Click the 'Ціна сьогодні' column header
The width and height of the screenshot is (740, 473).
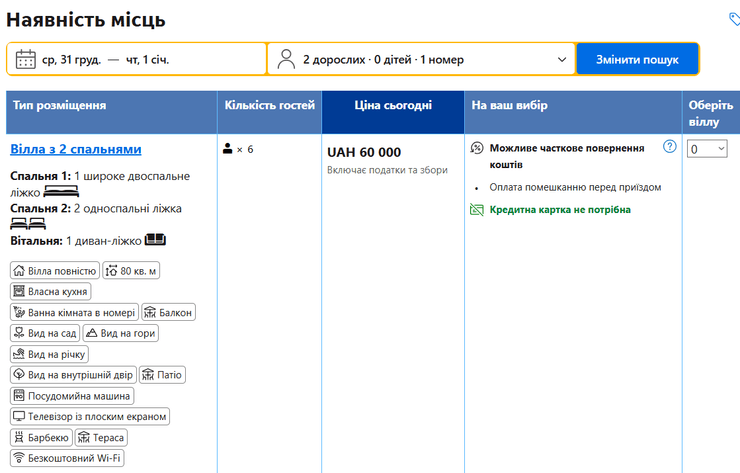[393, 105]
